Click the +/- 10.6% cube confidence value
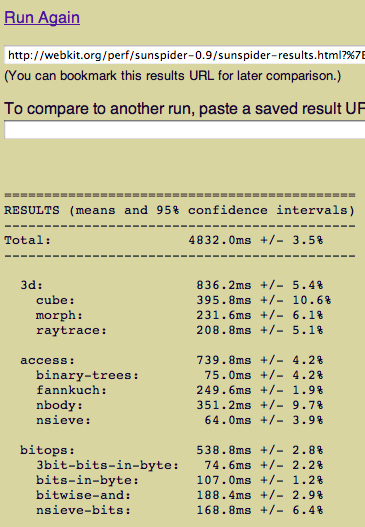 click(x=296, y=300)
